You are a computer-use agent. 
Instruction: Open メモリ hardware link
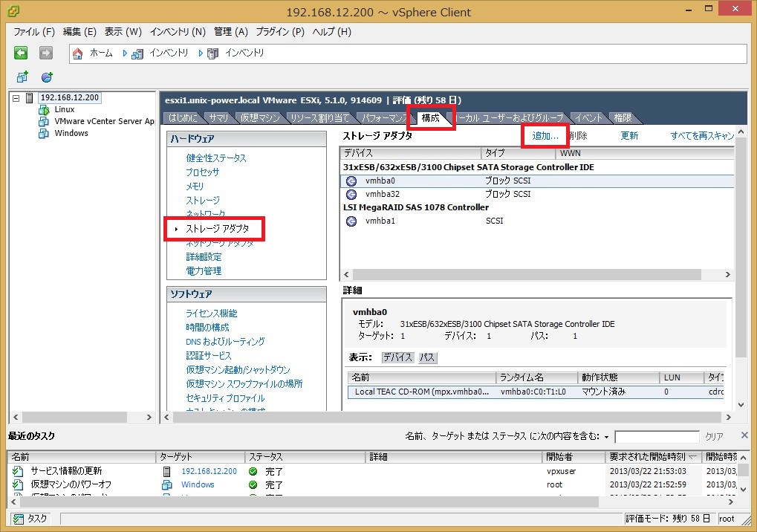[x=195, y=186]
